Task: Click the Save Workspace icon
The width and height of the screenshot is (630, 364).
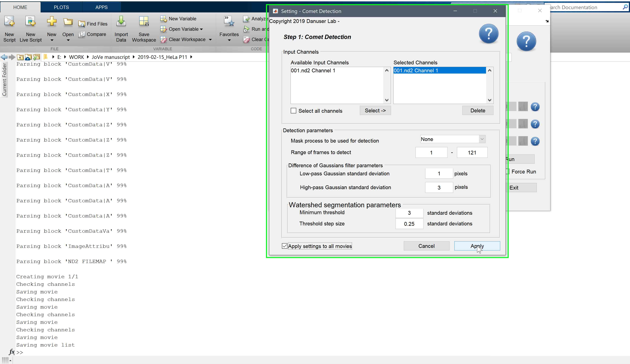Action: 144,22
